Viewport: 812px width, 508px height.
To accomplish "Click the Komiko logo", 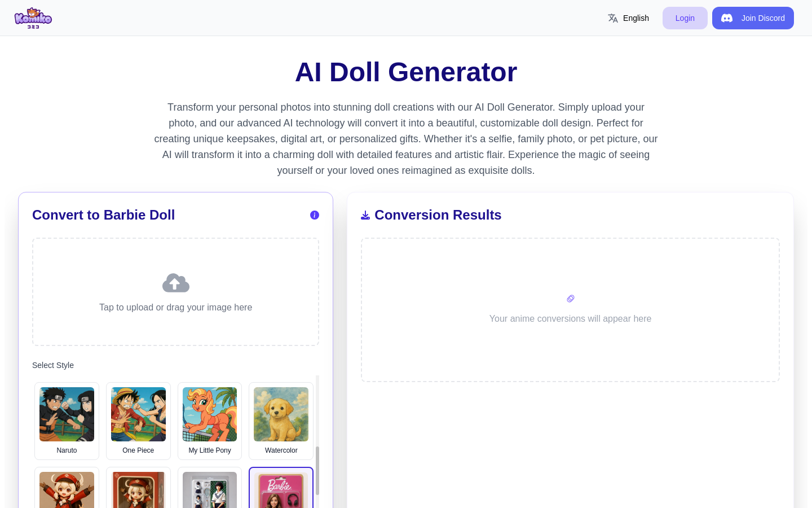I will pyautogui.click(x=33, y=18).
